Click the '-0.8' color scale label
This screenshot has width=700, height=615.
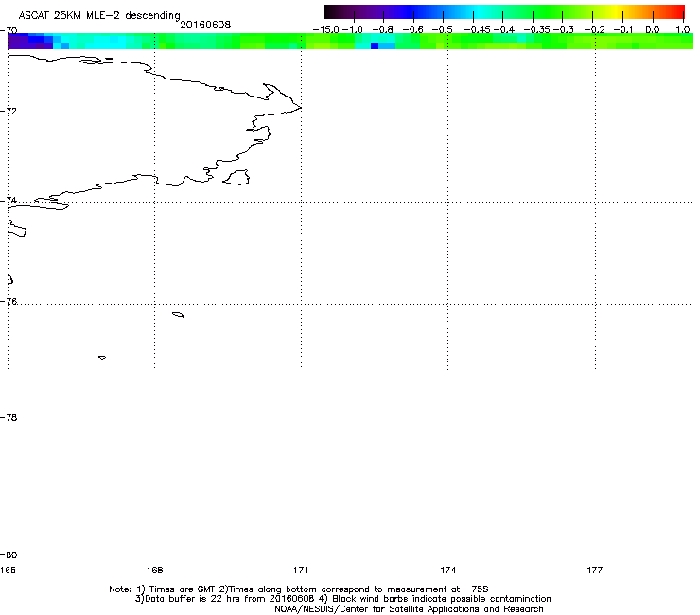[382, 30]
